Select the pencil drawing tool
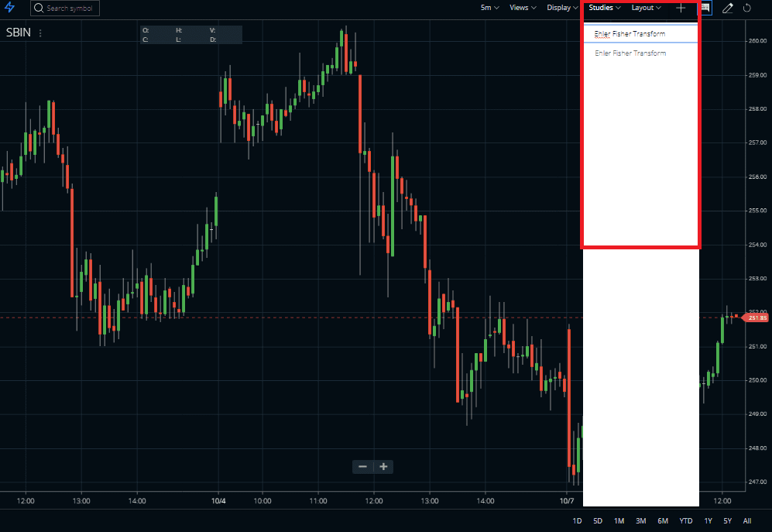The image size is (772, 532). (x=728, y=8)
